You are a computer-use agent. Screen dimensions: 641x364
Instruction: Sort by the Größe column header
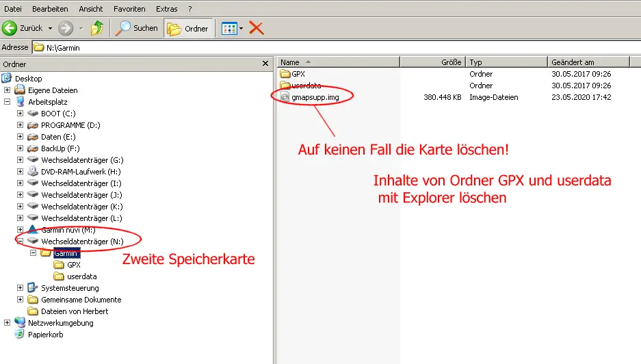click(x=432, y=62)
